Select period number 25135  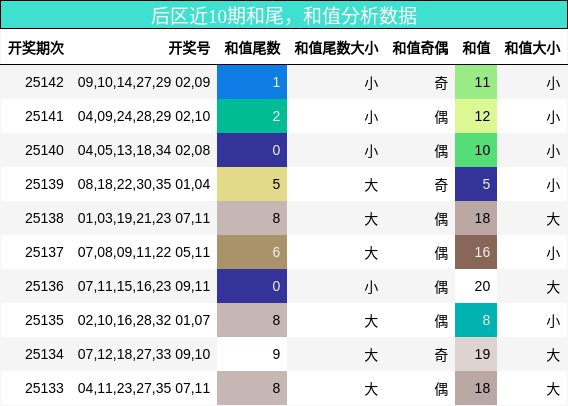click(44, 321)
